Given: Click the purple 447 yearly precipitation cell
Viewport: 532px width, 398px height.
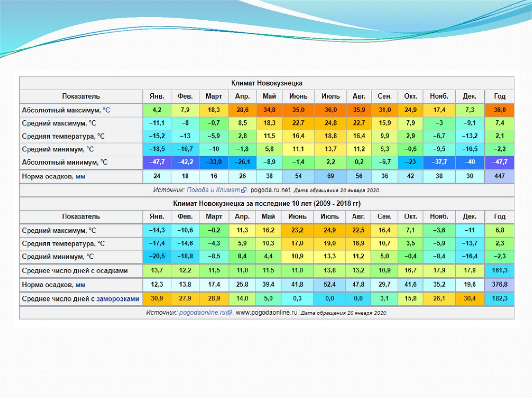Looking at the screenshot, I should coord(499,176).
